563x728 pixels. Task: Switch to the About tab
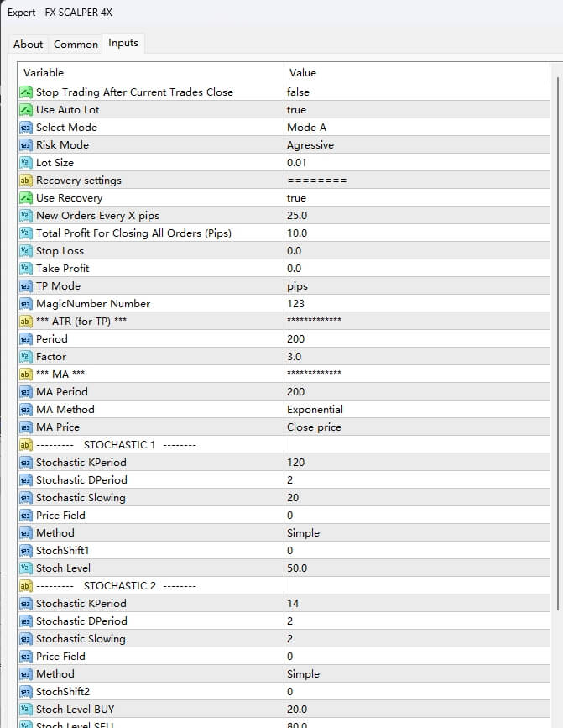(x=28, y=44)
